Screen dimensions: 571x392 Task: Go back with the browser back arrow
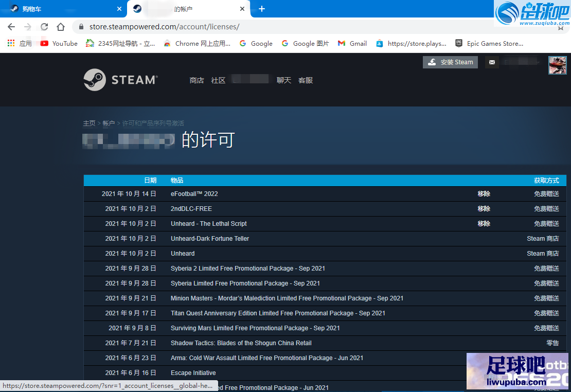click(11, 27)
